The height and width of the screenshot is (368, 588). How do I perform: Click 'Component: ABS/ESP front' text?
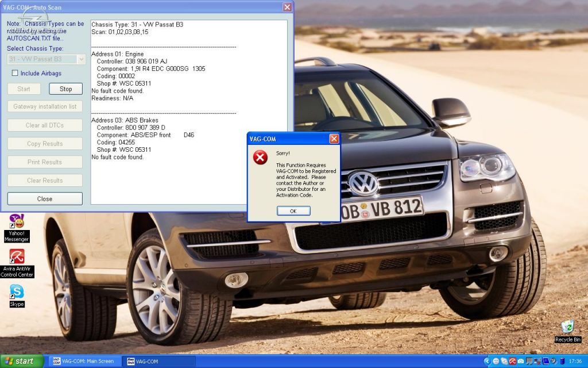[134, 135]
